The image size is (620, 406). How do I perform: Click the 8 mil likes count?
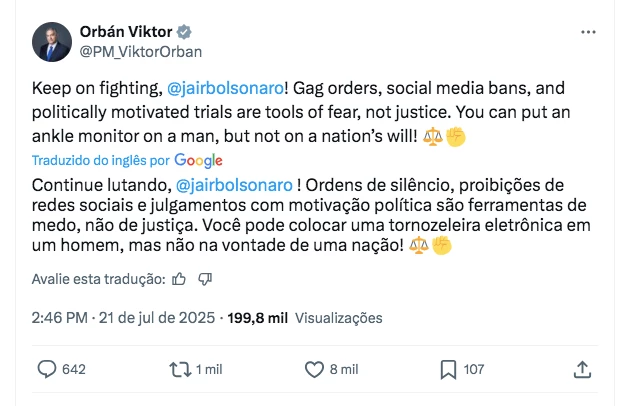(x=344, y=369)
